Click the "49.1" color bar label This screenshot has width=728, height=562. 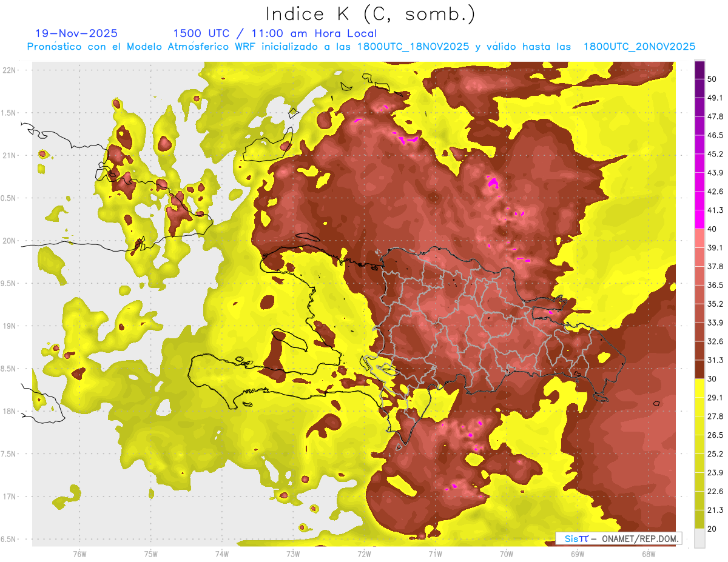click(x=715, y=98)
